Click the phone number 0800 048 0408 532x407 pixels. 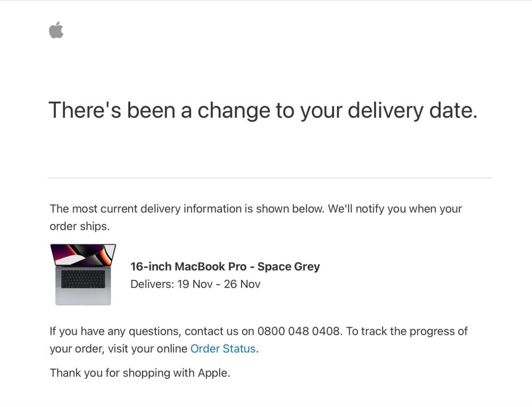click(298, 331)
